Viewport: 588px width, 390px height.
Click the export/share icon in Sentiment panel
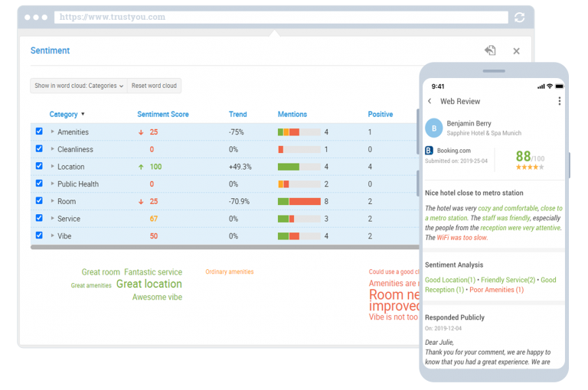tap(490, 50)
